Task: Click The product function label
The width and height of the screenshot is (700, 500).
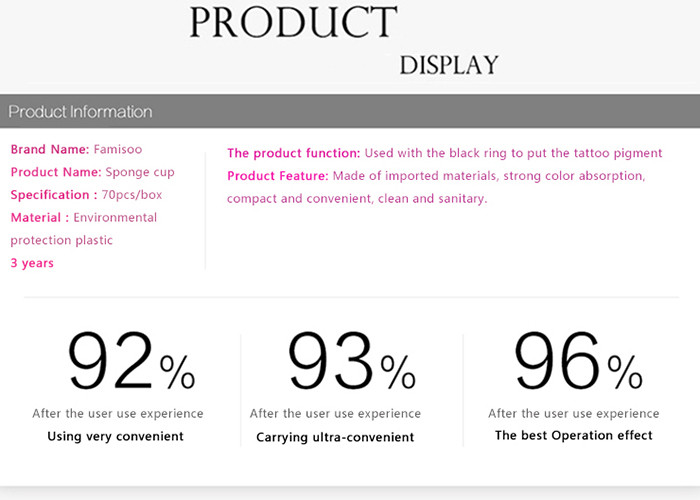Action: [x=293, y=153]
